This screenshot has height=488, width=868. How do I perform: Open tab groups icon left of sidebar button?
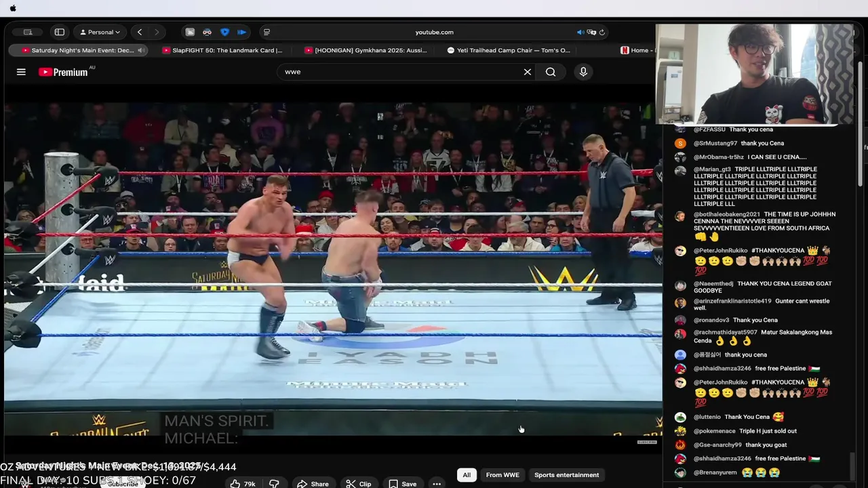[28, 32]
